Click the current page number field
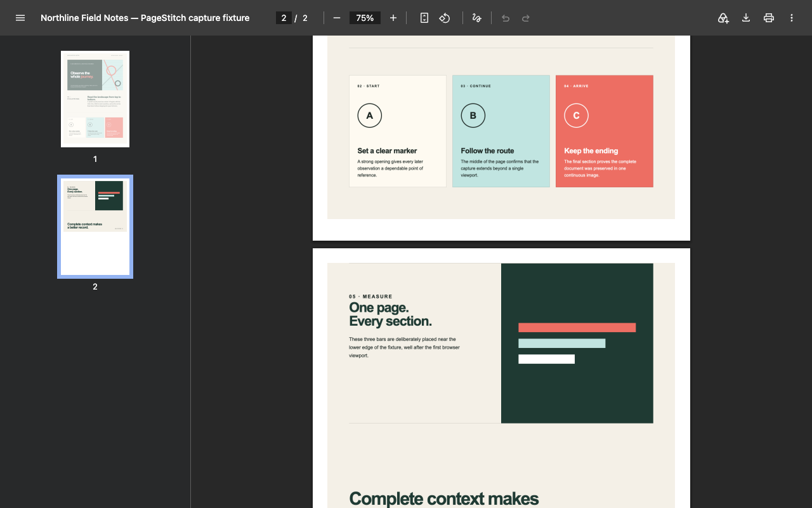This screenshot has height=508, width=812. tap(284, 18)
